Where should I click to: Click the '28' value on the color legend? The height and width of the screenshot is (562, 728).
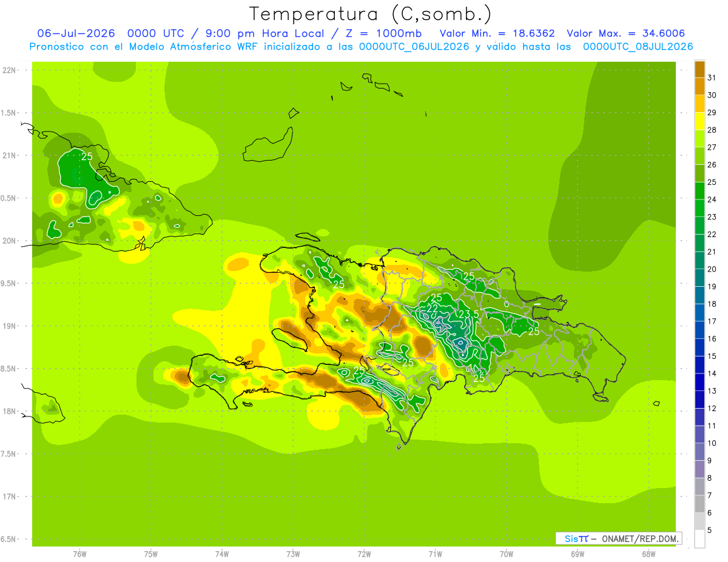pos(712,130)
